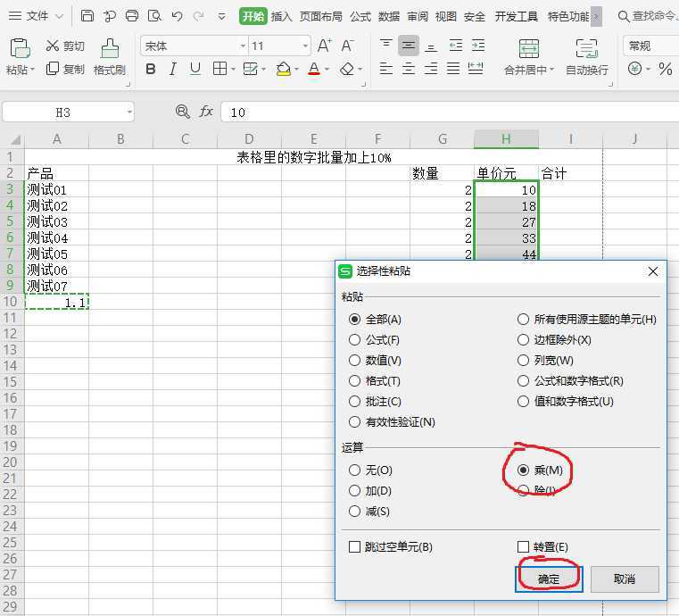Click Merge and Center (合并居中)

pos(529,57)
